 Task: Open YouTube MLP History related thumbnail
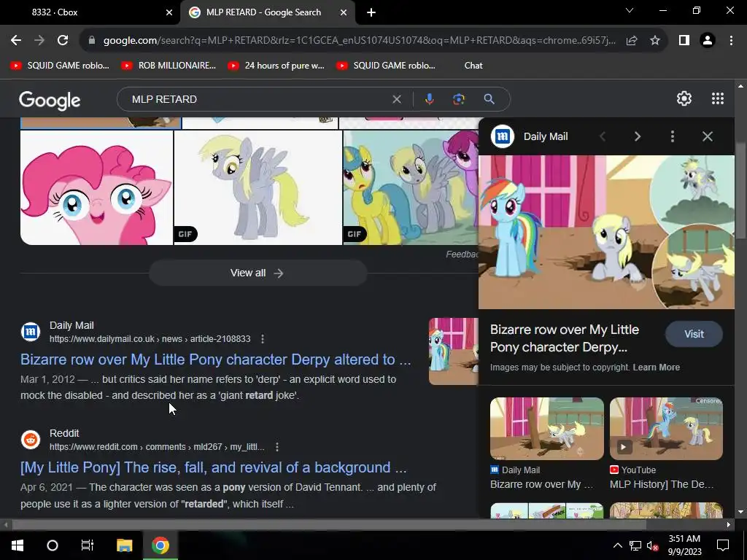(x=666, y=429)
